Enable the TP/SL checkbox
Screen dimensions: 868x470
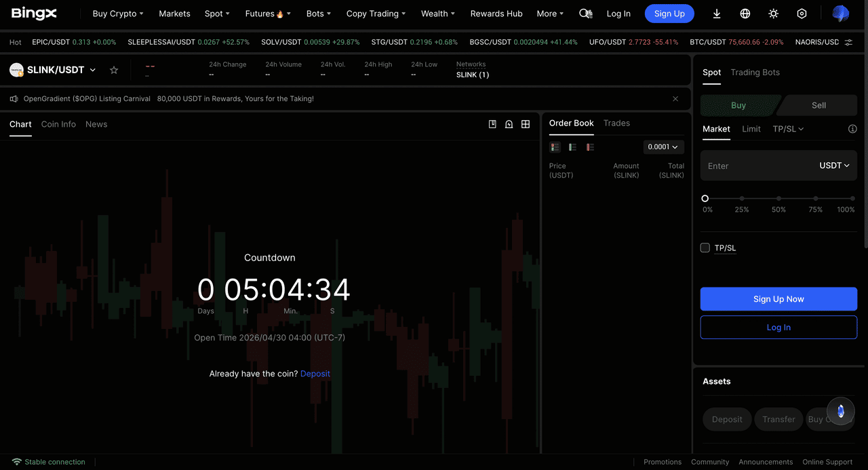705,248
